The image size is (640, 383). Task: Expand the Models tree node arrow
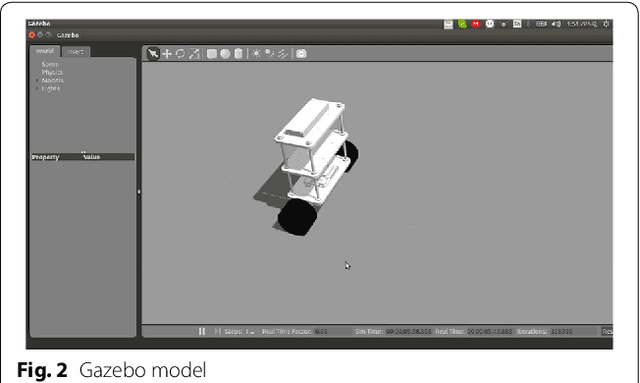point(37,80)
